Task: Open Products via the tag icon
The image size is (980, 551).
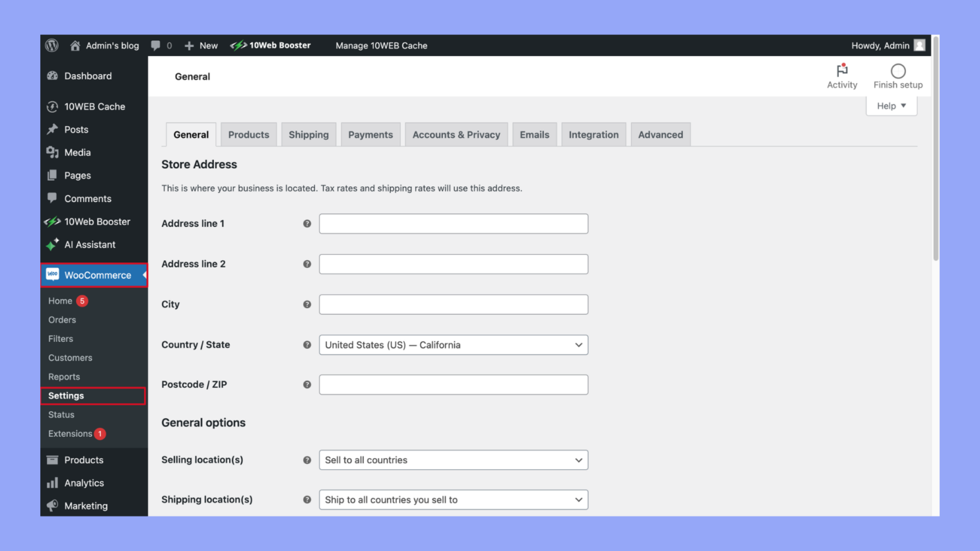Action: (53, 459)
